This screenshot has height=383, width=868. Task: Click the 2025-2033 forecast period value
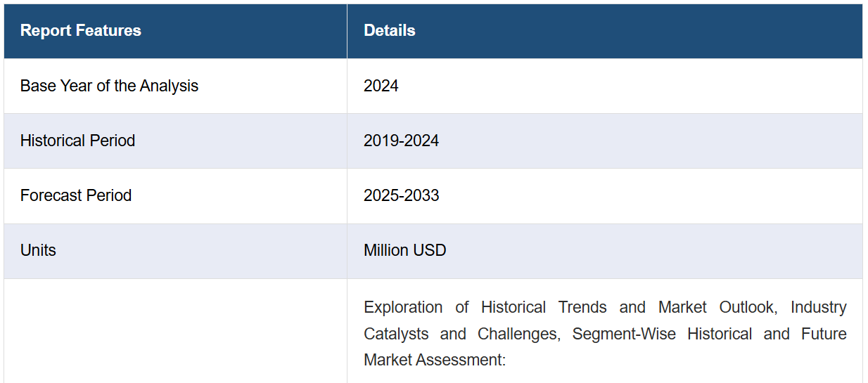[401, 195]
